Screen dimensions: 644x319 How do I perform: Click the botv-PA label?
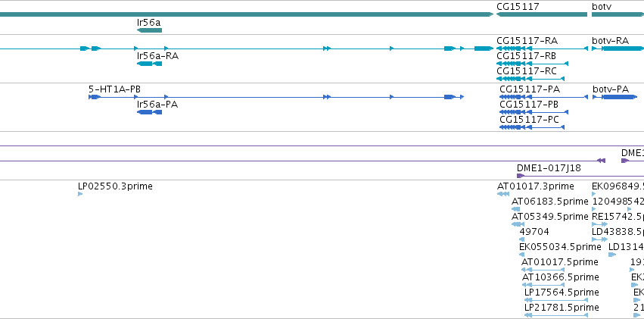611,89
